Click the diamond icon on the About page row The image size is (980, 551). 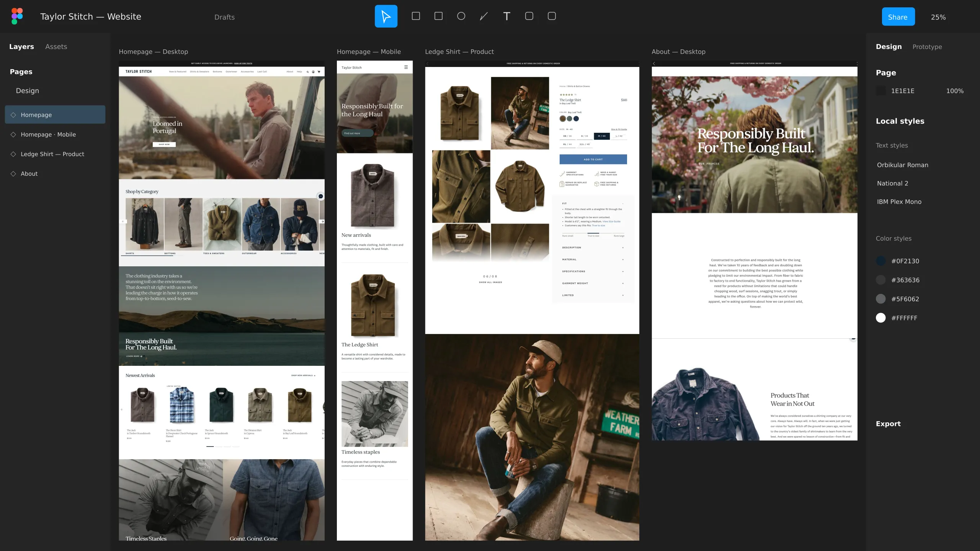point(13,174)
